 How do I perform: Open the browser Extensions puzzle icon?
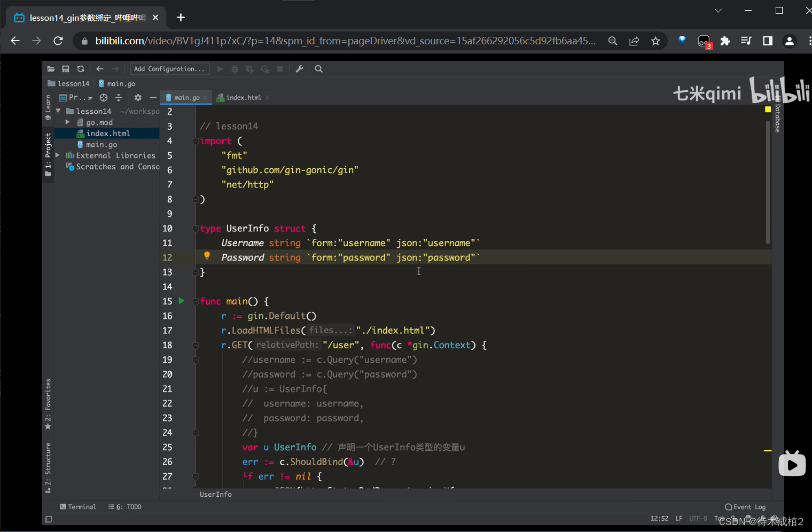pos(725,41)
